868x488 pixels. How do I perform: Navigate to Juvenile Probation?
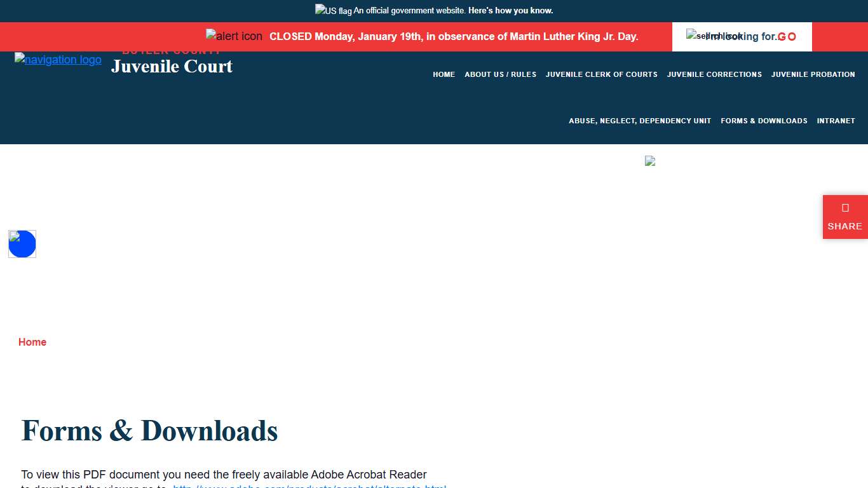pyautogui.click(x=813, y=74)
